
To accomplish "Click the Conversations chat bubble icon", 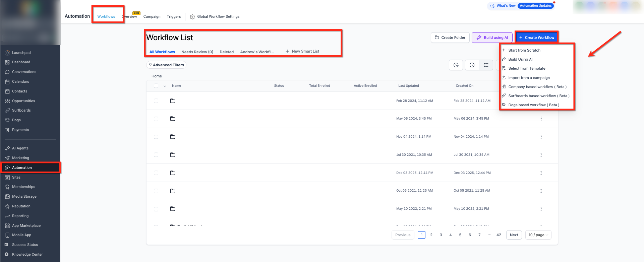I will 7,72.
